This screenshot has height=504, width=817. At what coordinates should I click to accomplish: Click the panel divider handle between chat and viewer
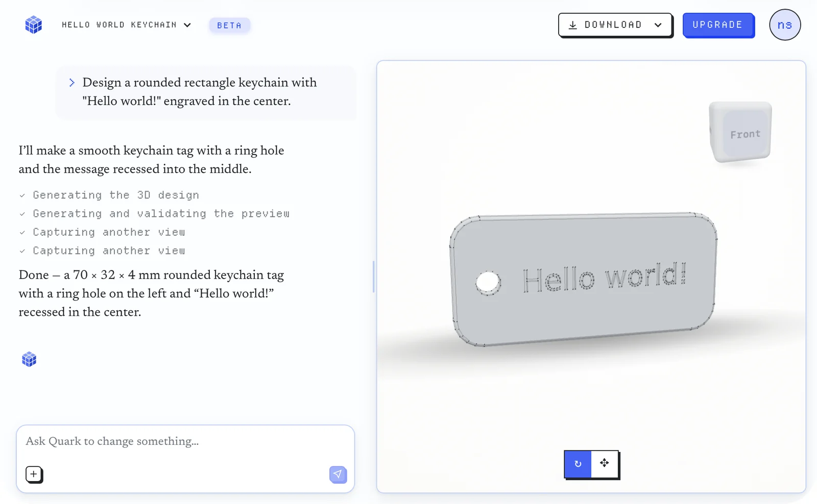tap(374, 276)
